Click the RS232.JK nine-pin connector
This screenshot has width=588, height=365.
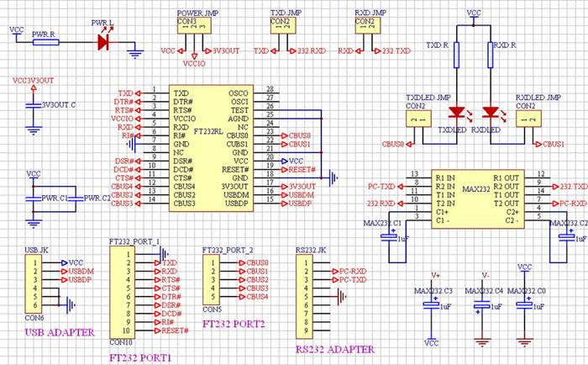(304, 297)
